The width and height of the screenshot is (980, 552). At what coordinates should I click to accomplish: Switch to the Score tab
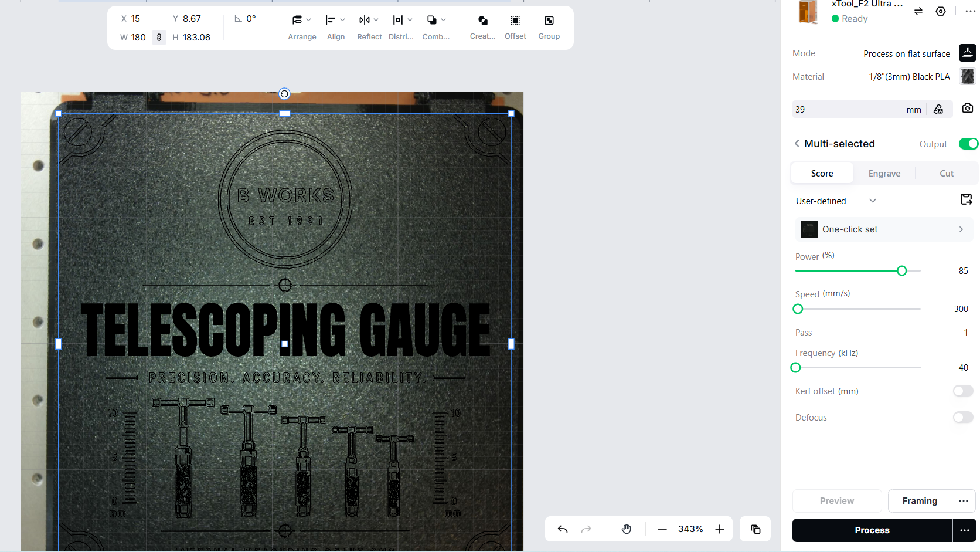point(822,174)
